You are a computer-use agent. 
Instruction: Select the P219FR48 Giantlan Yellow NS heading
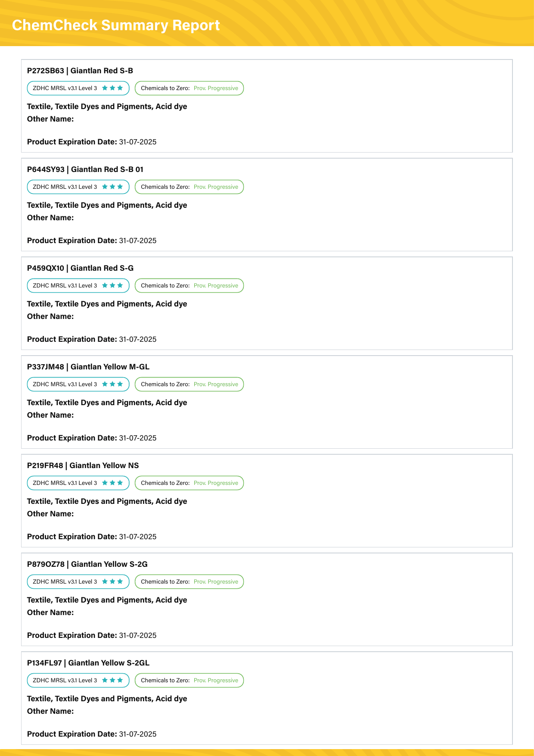[83, 465]
